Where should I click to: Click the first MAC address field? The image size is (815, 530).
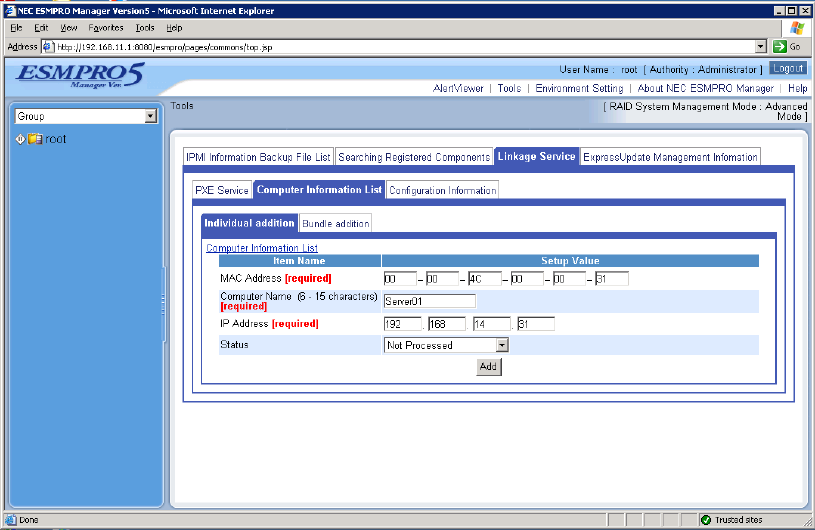coord(400,279)
